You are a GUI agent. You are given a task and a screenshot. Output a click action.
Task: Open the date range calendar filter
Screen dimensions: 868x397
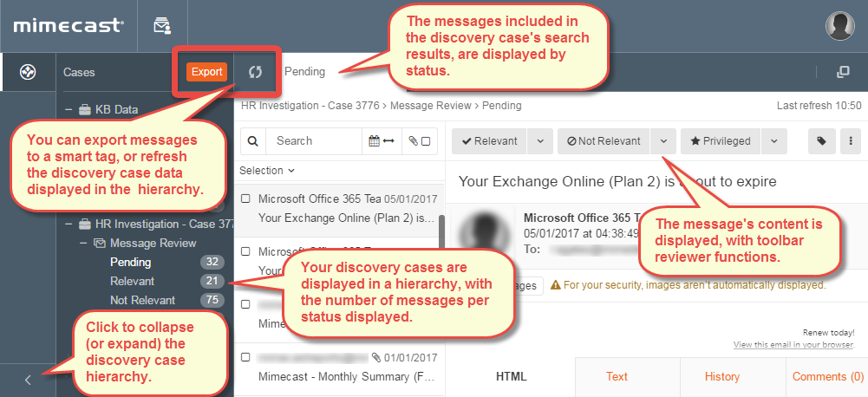coord(381,141)
